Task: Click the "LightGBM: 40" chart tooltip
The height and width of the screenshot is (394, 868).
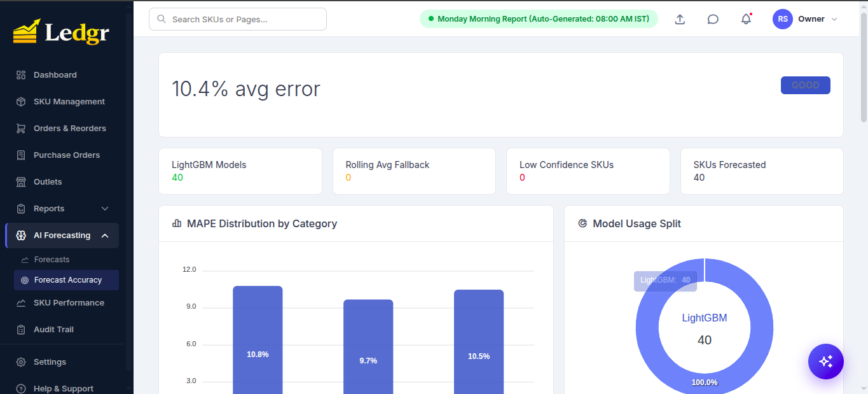Action: [665, 281]
